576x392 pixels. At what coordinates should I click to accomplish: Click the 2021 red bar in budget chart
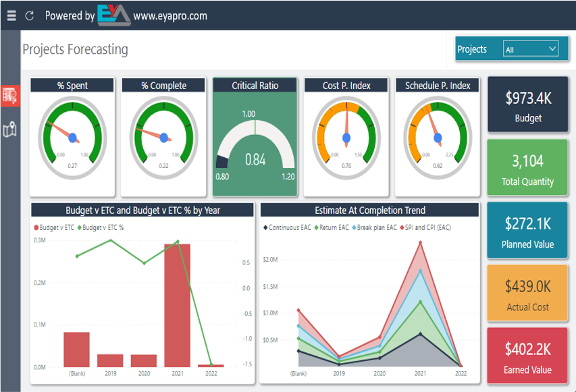pyautogui.click(x=178, y=306)
